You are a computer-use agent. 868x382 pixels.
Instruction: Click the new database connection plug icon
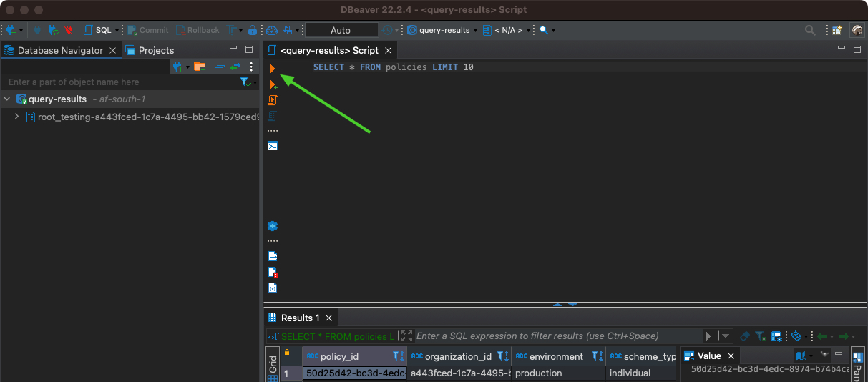coord(11,30)
